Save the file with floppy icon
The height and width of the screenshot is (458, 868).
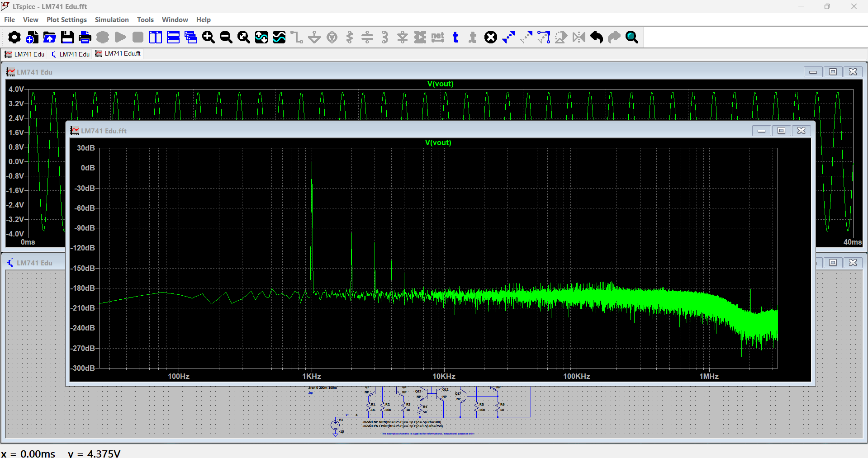(x=67, y=37)
